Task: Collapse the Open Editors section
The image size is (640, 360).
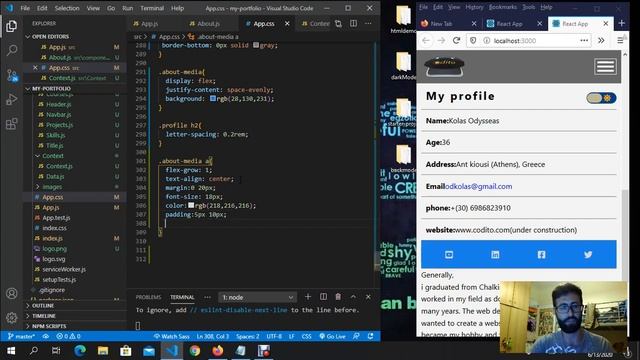Action: 51,37
